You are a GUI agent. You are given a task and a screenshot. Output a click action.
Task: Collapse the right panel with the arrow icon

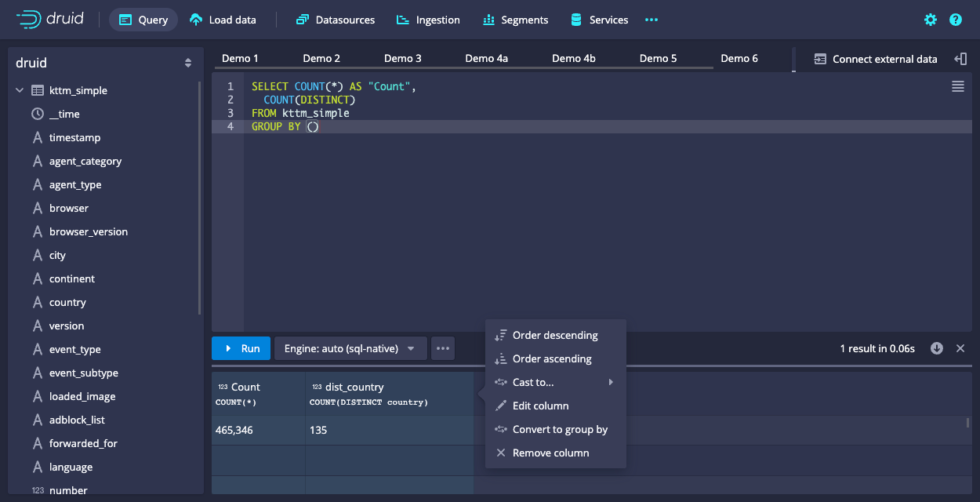coord(960,59)
